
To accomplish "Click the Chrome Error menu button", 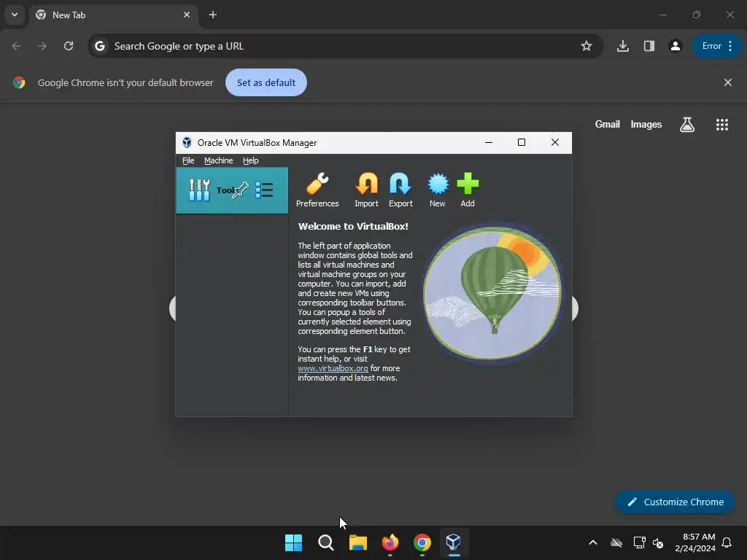I will (x=717, y=46).
